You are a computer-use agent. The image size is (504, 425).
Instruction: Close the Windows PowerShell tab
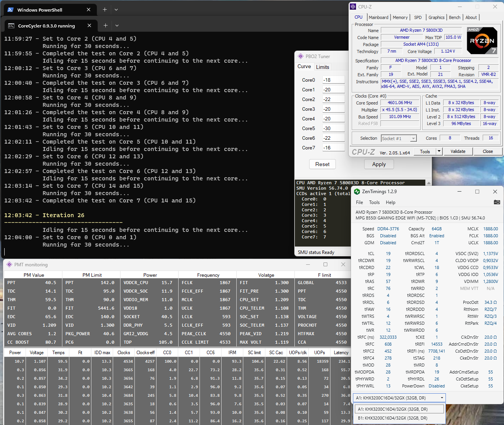point(89,10)
